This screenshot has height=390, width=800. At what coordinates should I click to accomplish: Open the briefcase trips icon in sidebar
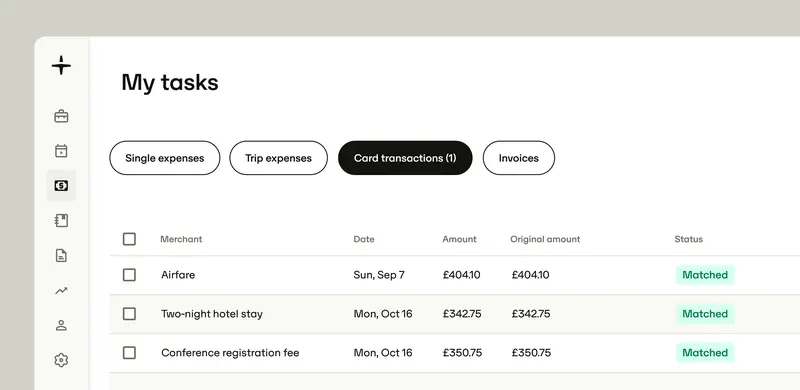61,116
